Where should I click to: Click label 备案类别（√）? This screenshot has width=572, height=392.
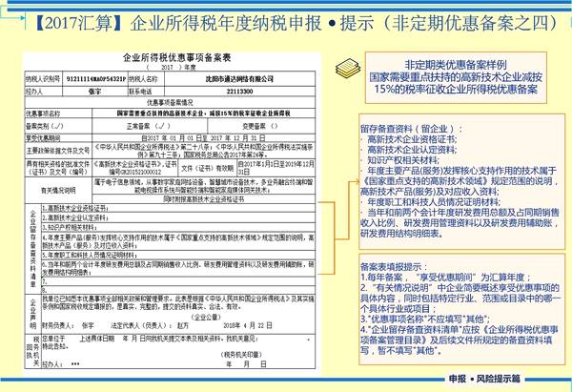pos(44,126)
